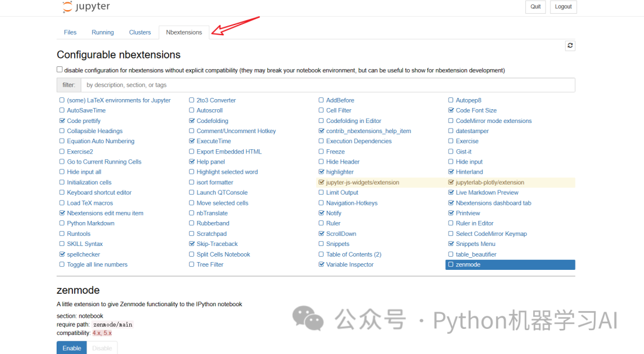Toggle the ExecuteTime checkbox
The image size is (644, 354).
click(x=191, y=141)
